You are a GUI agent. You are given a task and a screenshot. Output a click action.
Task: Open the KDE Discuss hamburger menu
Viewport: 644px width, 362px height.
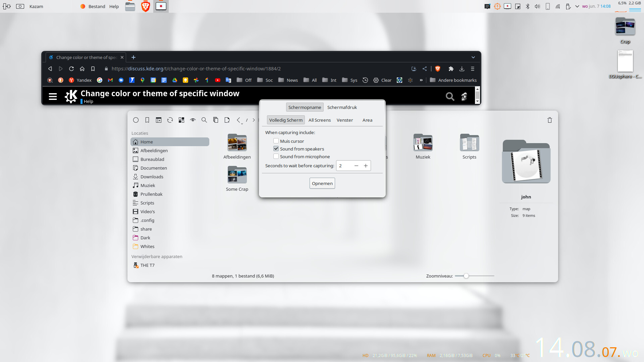tap(53, 97)
